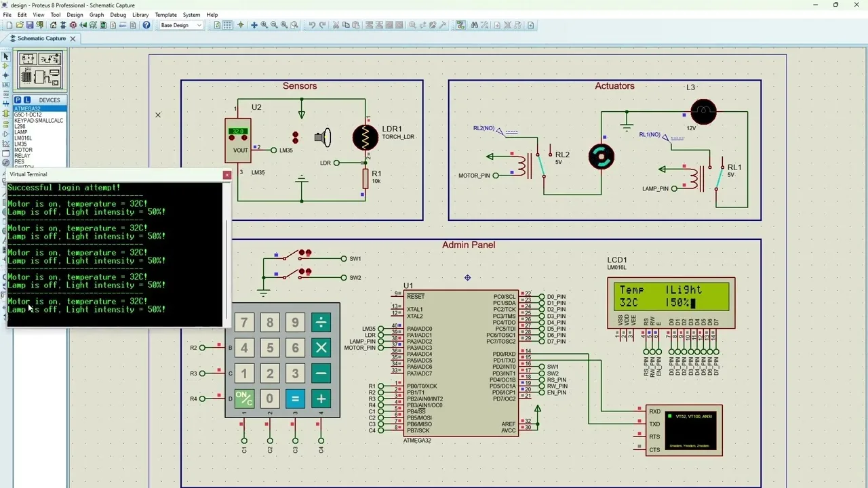Zoom in using the magnifier plus icon
This screenshot has width=868, height=488.
264,25
